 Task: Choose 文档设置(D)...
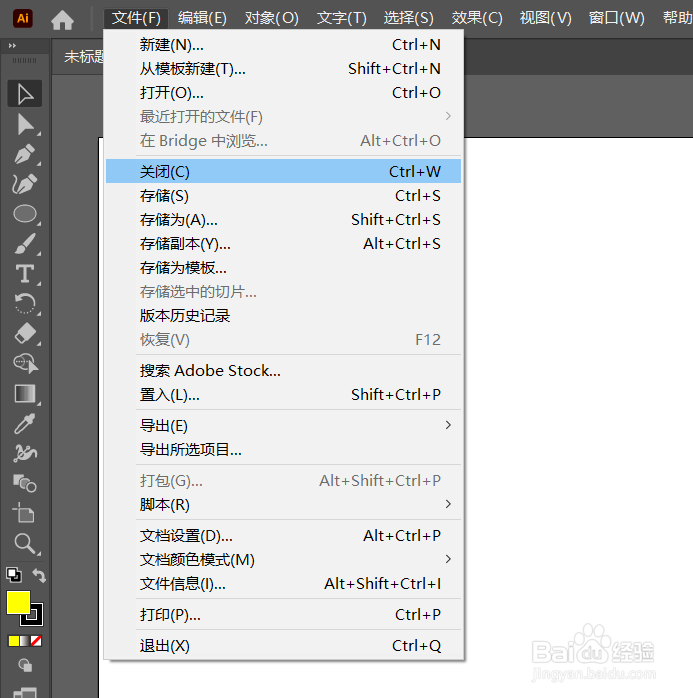283,536
